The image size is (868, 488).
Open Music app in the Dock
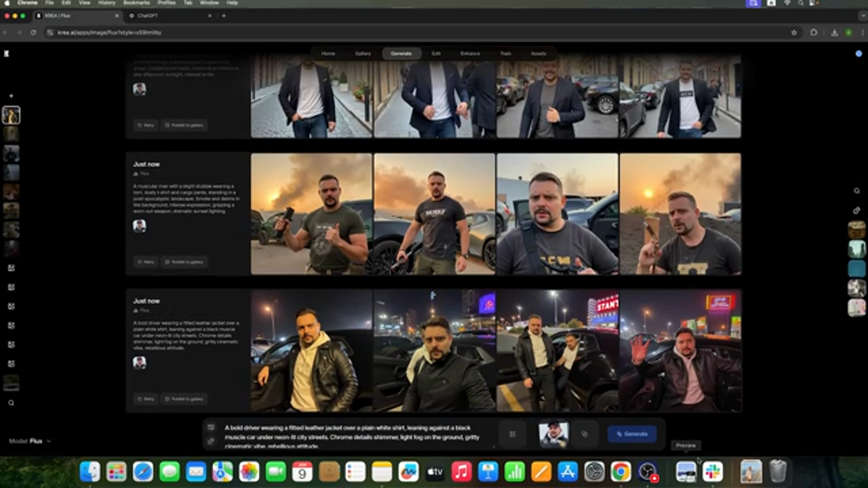461,471
